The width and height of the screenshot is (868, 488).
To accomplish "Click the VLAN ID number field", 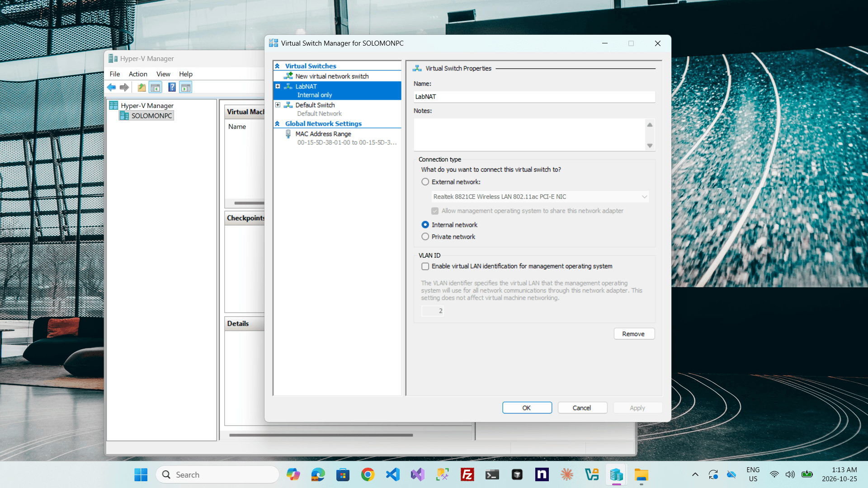I will [x=433, y=311].
